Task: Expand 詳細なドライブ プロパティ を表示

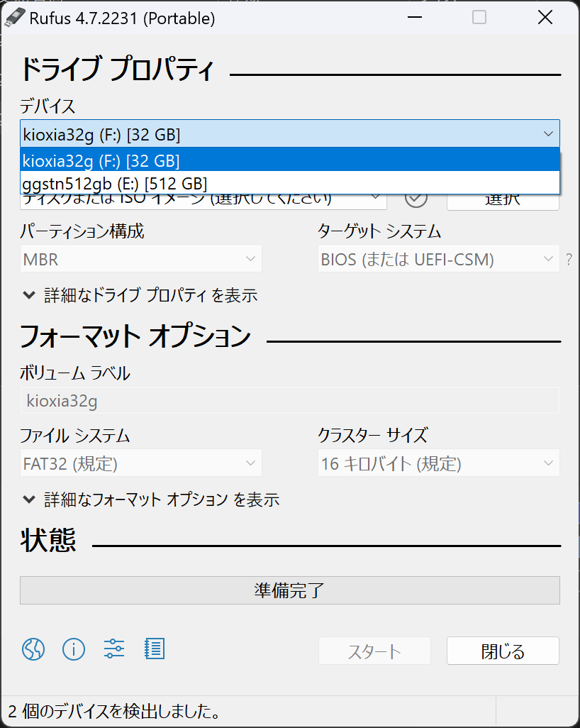Action: click(x=140, y=295)
